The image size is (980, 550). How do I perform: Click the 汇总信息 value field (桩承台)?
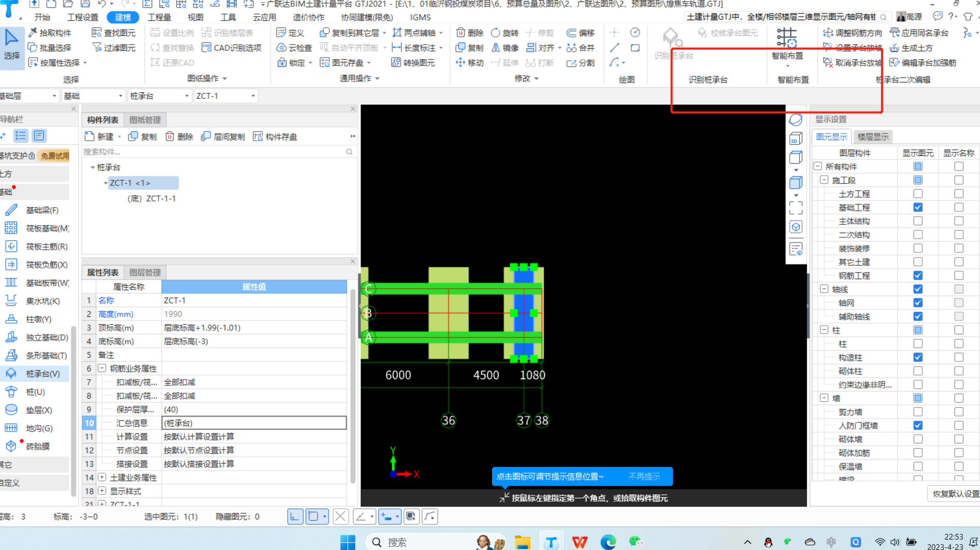pos(254,423)
